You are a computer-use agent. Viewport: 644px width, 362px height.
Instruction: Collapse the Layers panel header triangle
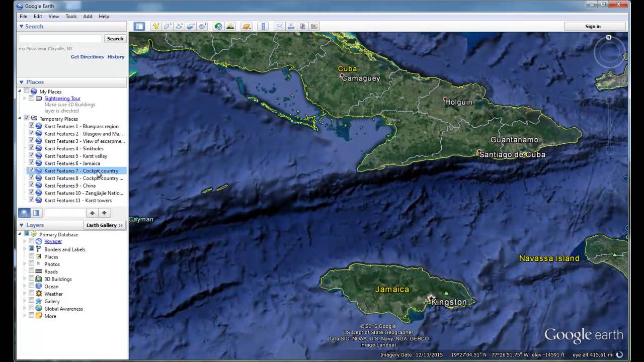point(21,225)
